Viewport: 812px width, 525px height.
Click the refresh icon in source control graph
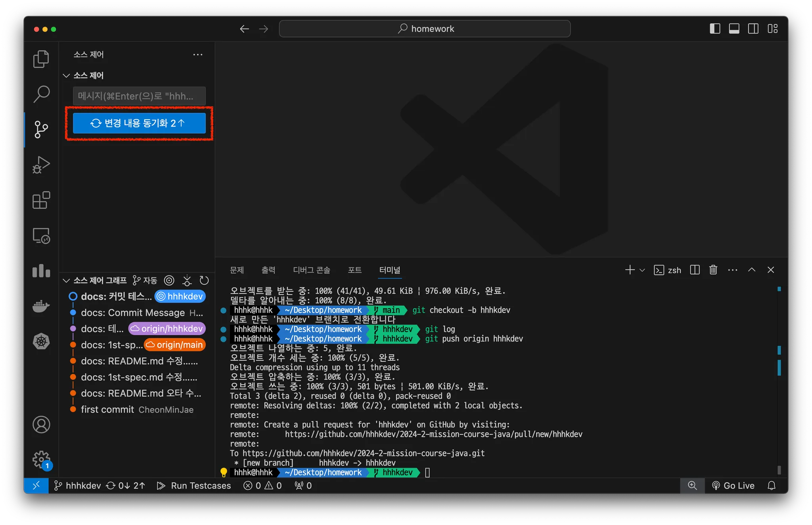pyautogui.click(x=204, y=281)
